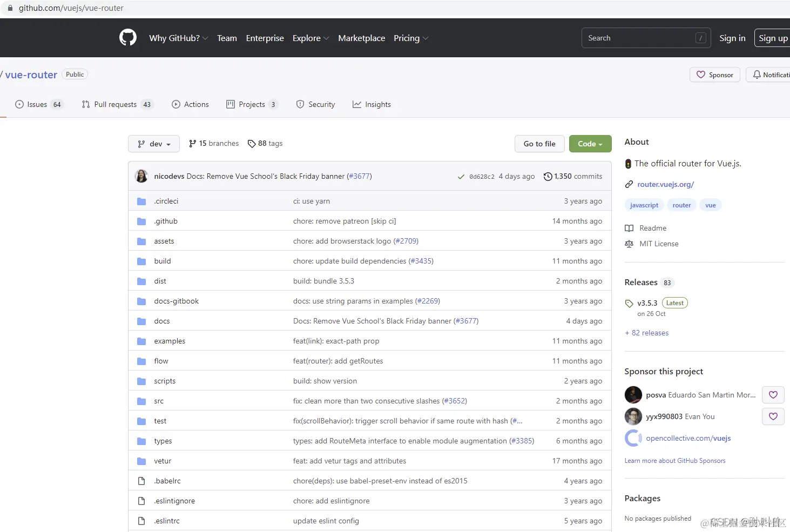View the 88 tags link
The height and width of the screenshot is (532, 790).
[x=265, y=143]
